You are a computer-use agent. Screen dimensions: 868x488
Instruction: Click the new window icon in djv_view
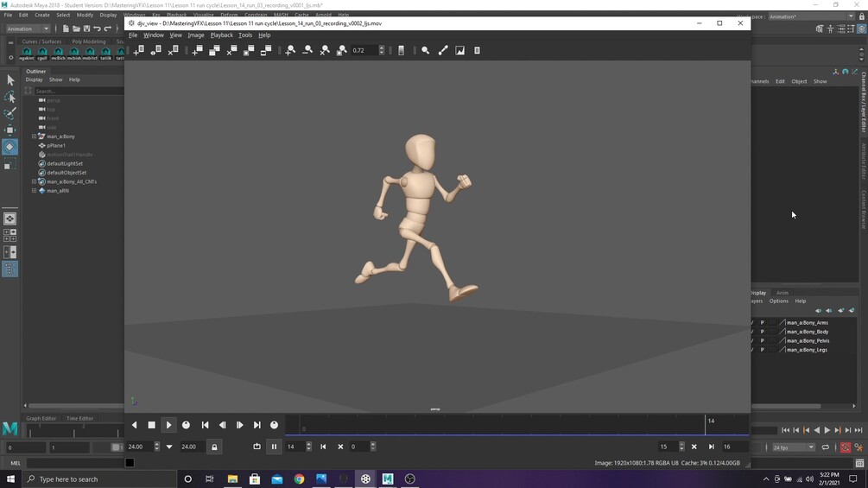pyautogui.click(x=197, y=50)
